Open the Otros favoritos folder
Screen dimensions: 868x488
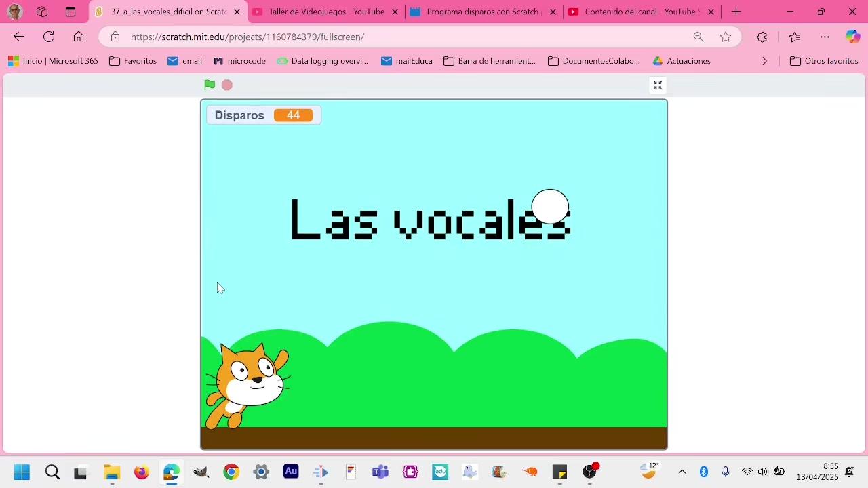[x=824, y=61]
